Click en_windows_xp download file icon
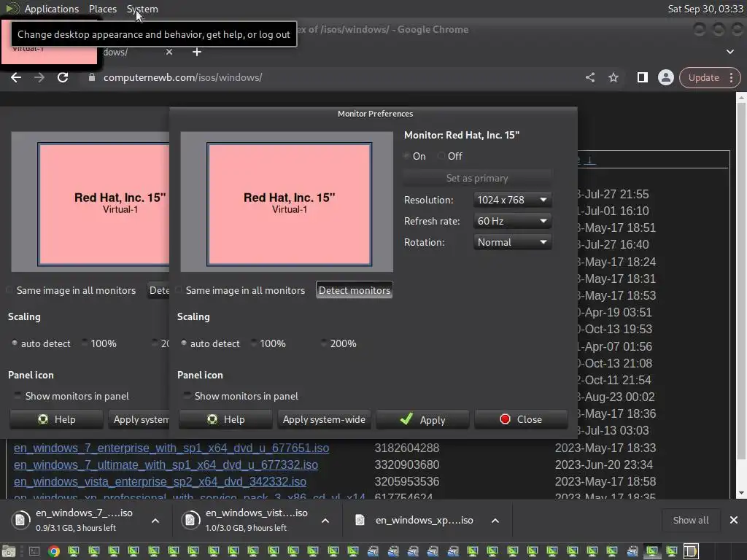747x560 pixels. pos(360,520)
